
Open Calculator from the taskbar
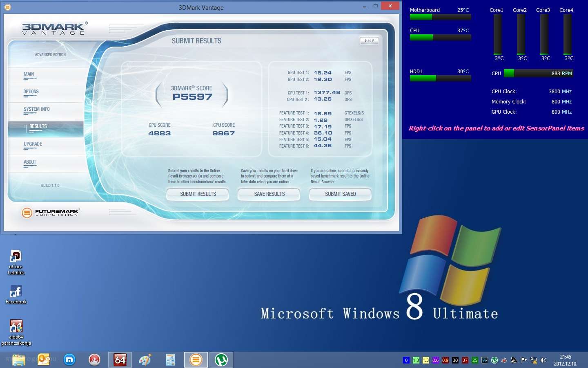[x=170, y=360]
